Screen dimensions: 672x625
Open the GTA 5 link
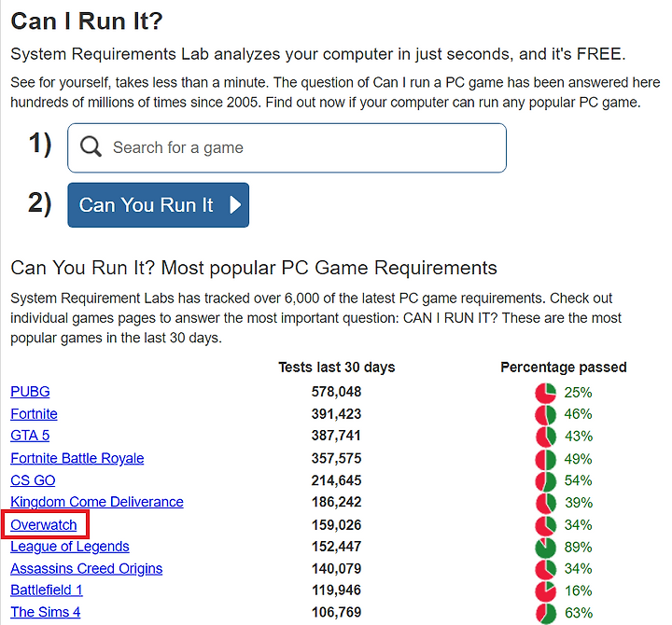pos(30,436)
